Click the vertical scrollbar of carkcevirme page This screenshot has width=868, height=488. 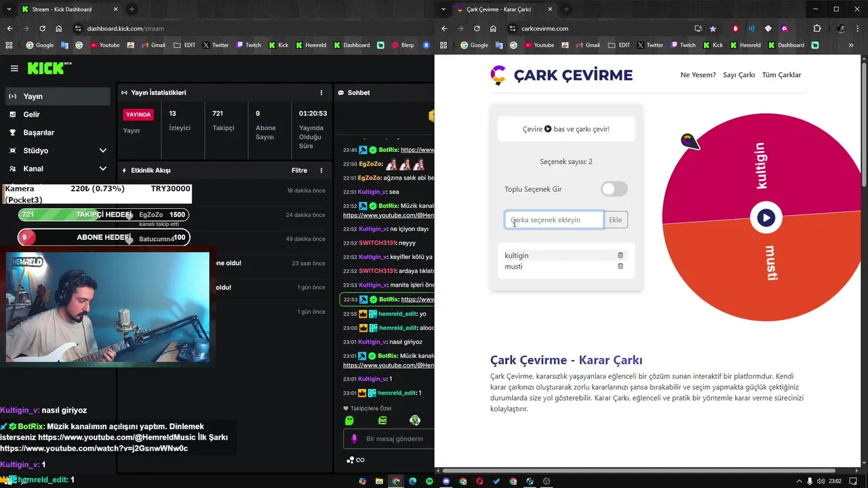pyautogui.click(x=864, y=125)
